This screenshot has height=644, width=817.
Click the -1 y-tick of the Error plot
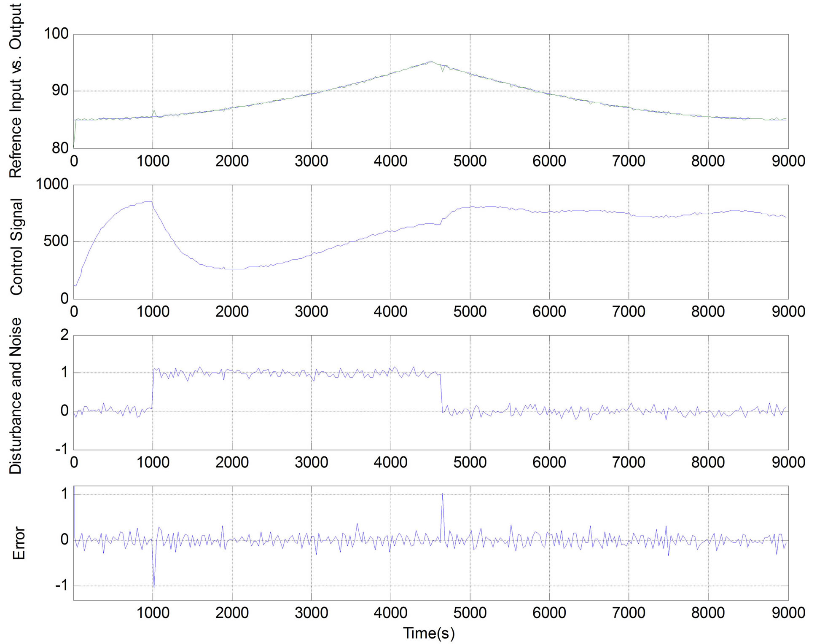point(62,585)
